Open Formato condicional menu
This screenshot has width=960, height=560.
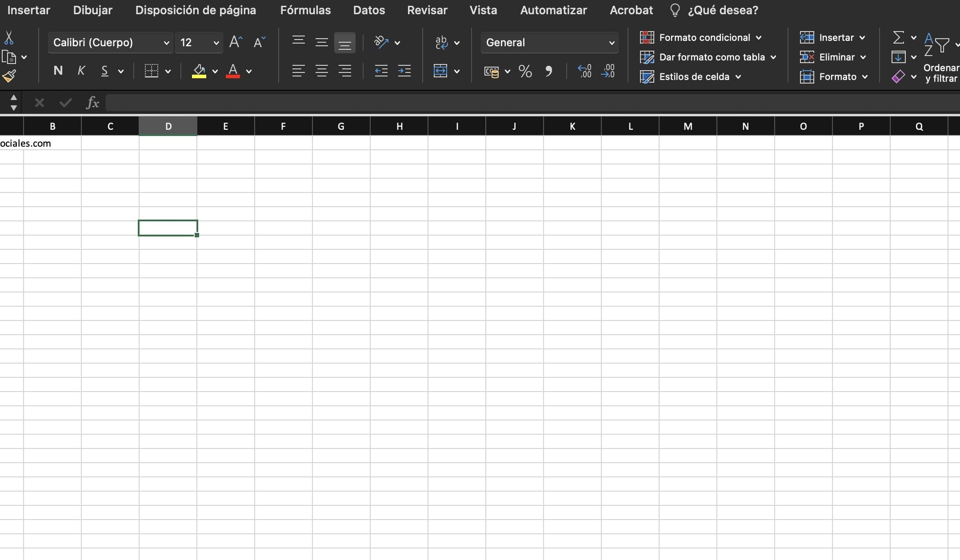click(x=701, y=37)
